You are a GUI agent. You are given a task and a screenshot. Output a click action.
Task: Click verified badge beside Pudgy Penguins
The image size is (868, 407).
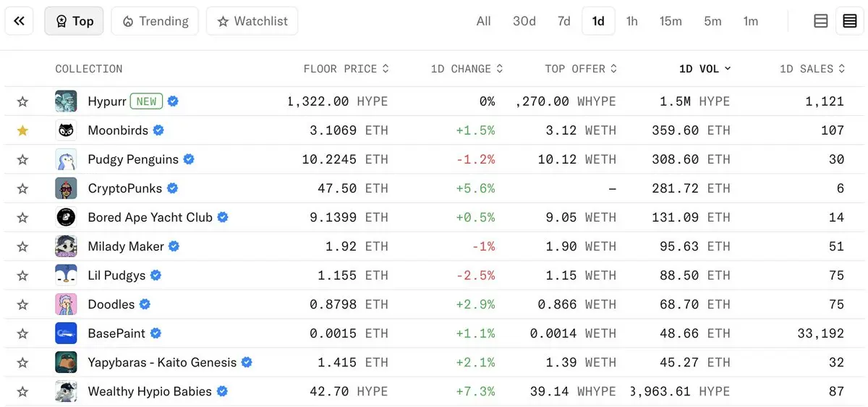[x=189, y=159]
